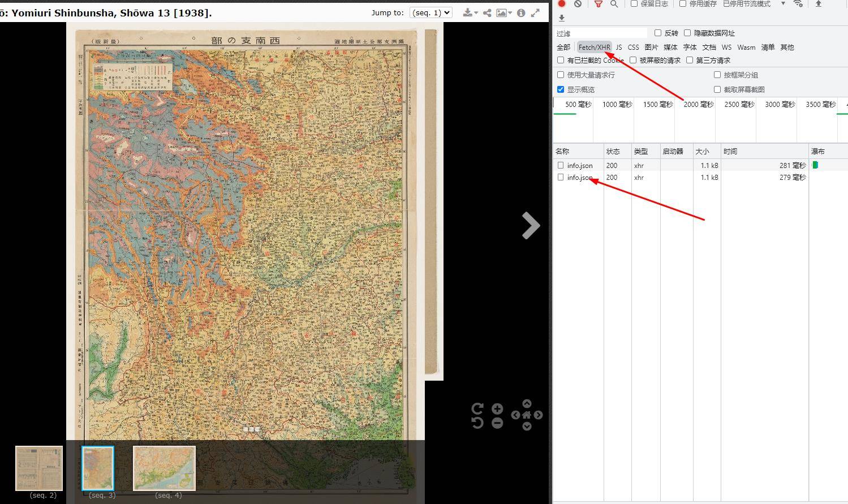
Task: Enable the 保留日志 checkbox
Action: click(x=634, y=4)
